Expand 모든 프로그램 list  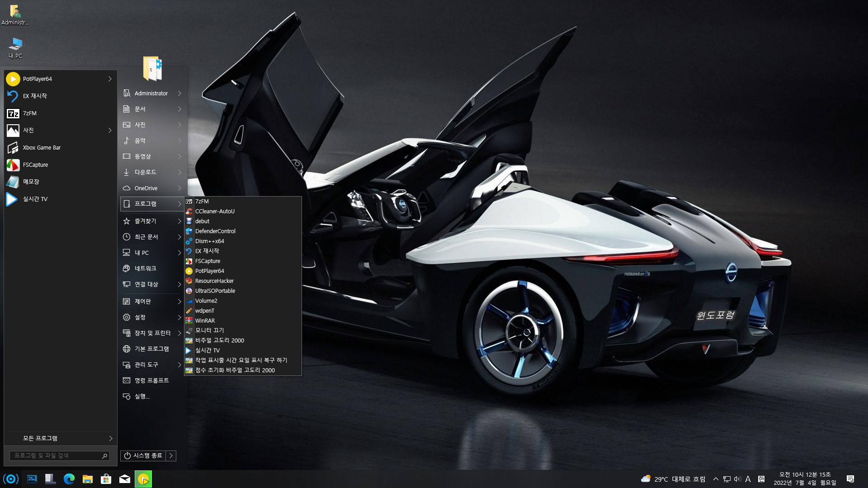click(60, 439)
